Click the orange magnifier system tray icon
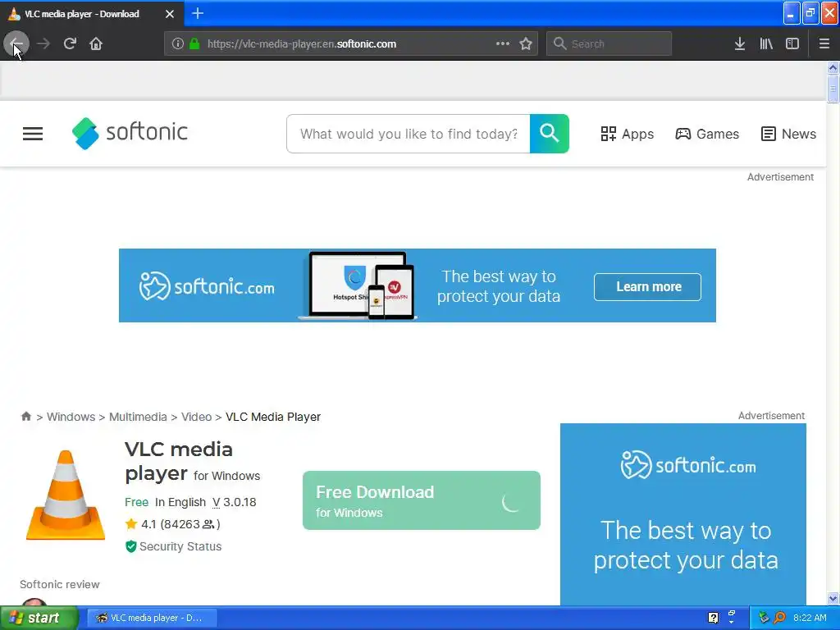 coord(779,618)
